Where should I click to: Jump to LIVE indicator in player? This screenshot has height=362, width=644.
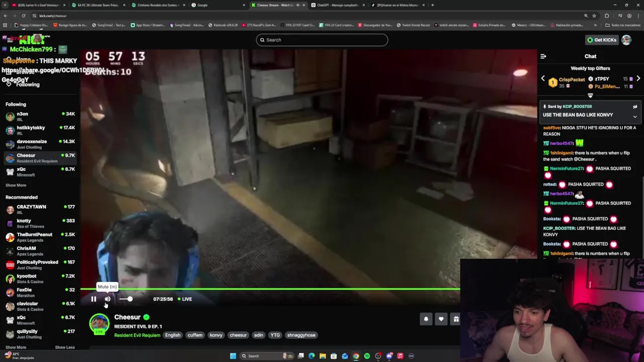click(x=185, y=299)
